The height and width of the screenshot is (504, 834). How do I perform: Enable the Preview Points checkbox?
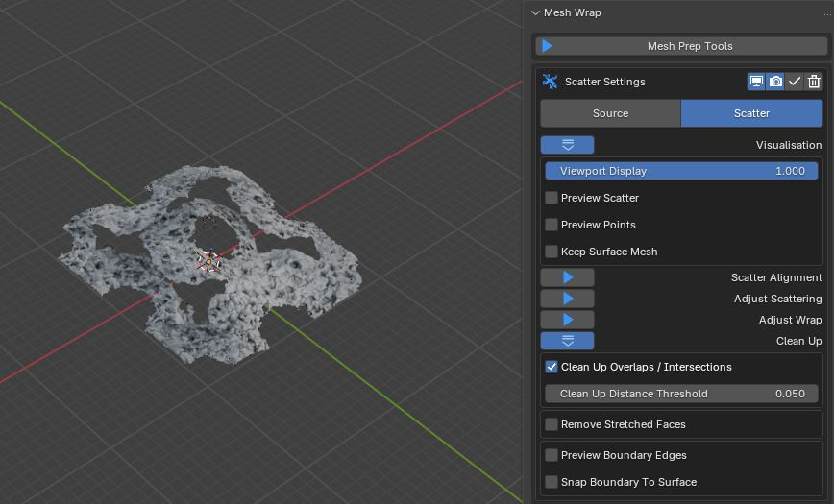[552, 225]
